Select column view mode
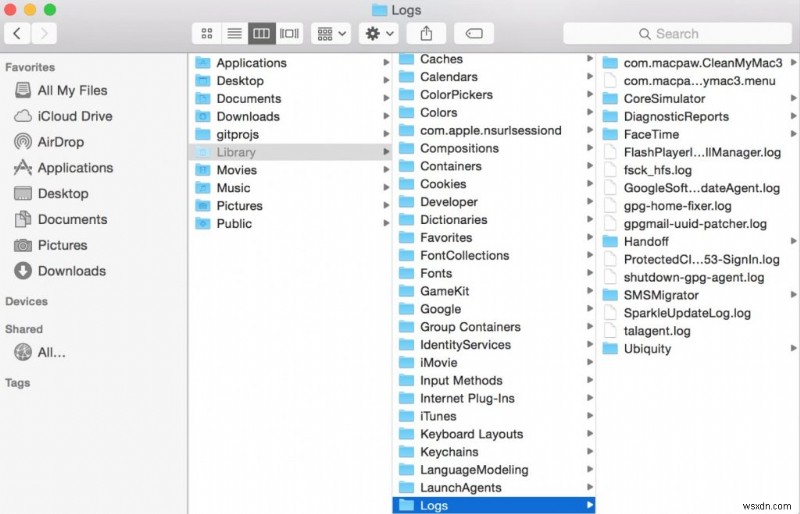 pyautogui.click(x=262, y=34)
